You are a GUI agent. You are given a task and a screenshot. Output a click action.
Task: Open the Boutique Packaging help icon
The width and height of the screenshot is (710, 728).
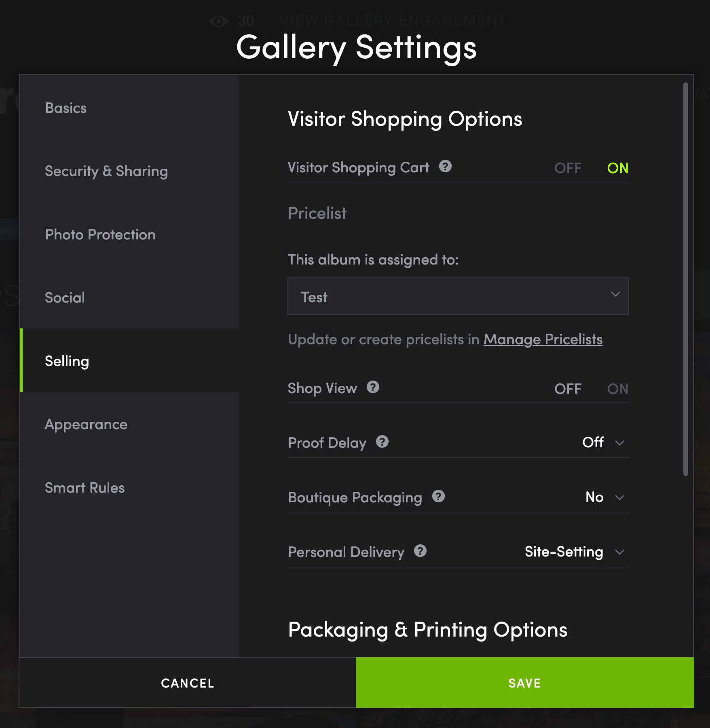pyautogui.click(x=438, y=496)
